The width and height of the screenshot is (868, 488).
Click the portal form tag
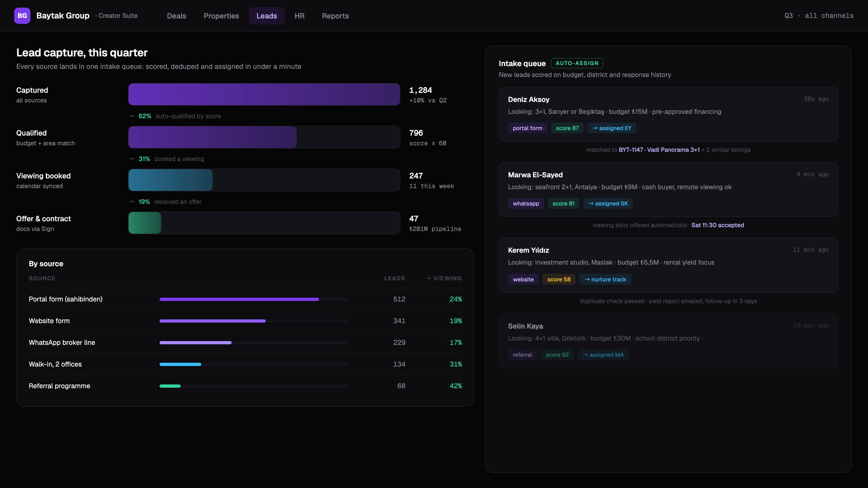tap(528, 128)
